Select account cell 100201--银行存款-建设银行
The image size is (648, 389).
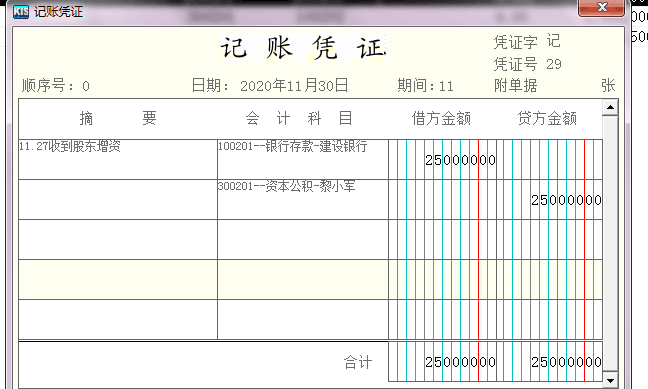(303, 160)
